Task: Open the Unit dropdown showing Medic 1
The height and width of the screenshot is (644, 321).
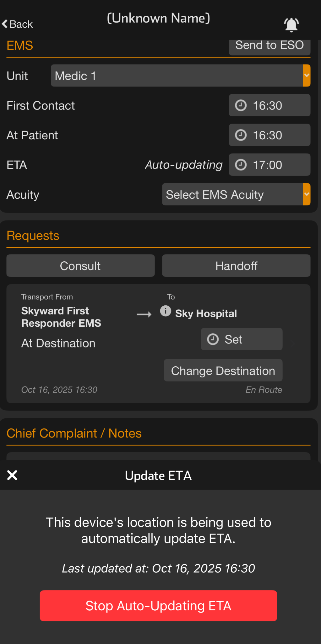Action: (x=177, y=76)
